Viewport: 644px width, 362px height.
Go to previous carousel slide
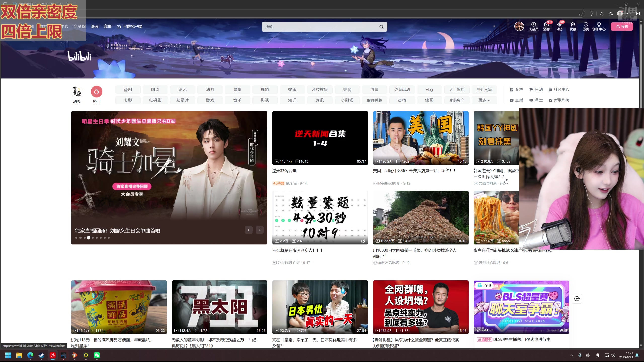pos(248,230)
